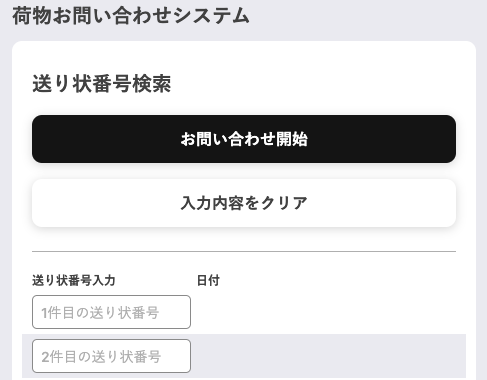Screen dimensions: 487x380
Task: Click the 日付 column label
Action: [x=208, y=280]
